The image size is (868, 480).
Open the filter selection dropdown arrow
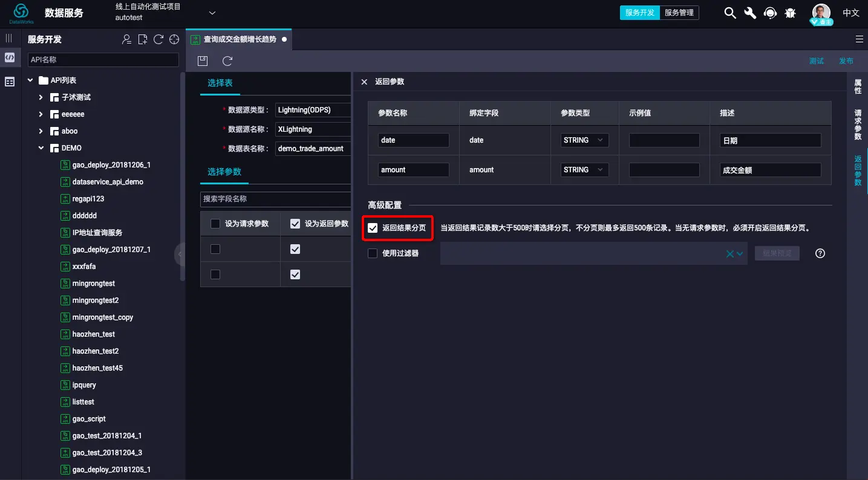pos(740,254)
